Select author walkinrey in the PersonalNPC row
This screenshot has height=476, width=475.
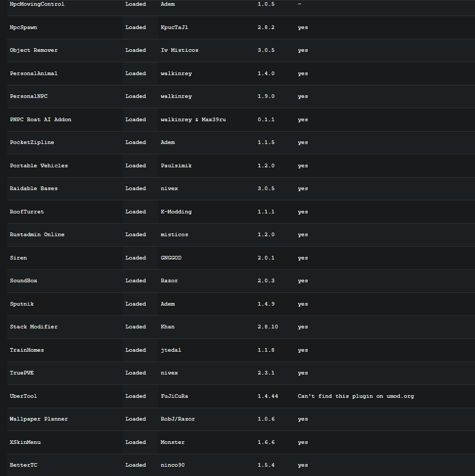(x=176, y=96)
